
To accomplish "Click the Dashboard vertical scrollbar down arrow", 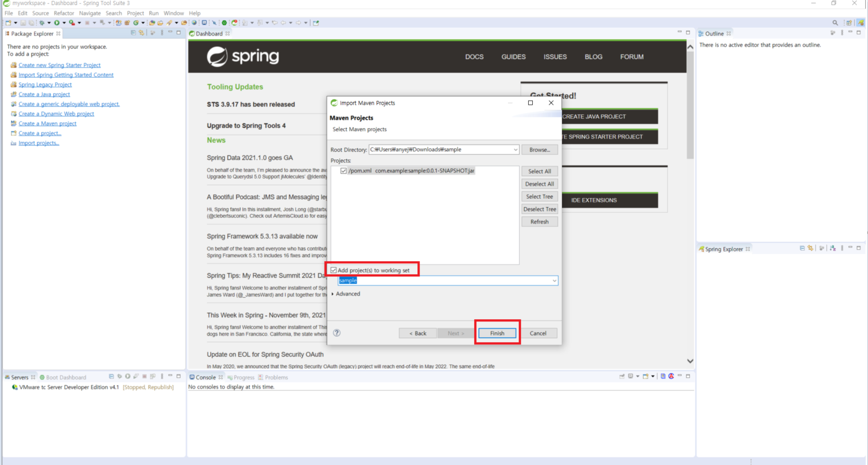I will [x=690, y=361].
